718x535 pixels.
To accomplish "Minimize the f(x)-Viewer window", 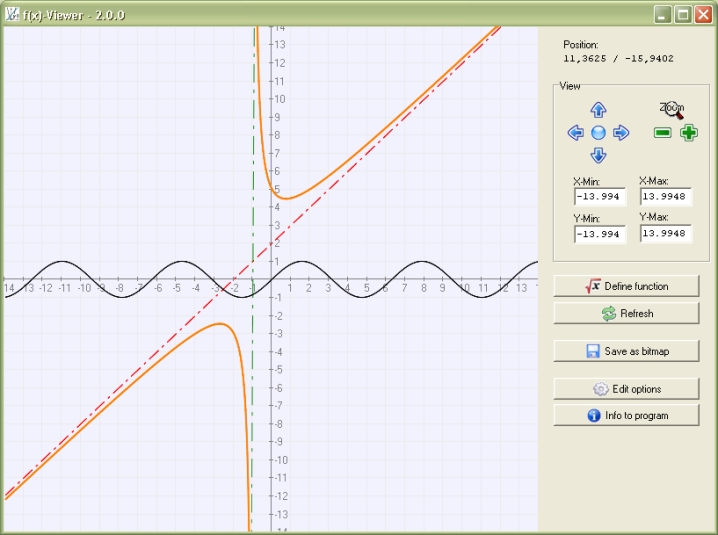I will (x=663, y=14).
